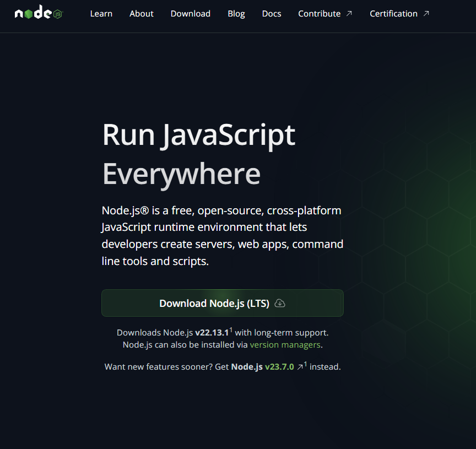Click the external arrow icon beside Certification
The height and width of the screenshot is (449, 476).
[426, 13]
